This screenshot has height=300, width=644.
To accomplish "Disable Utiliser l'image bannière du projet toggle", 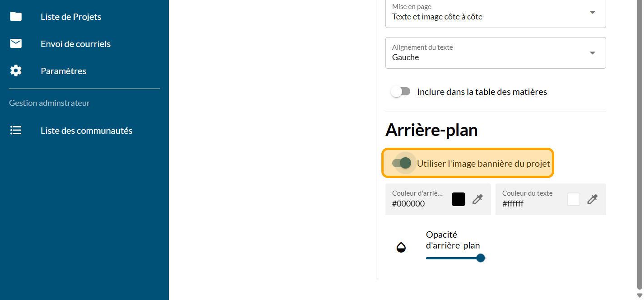I will pos(402,163).
